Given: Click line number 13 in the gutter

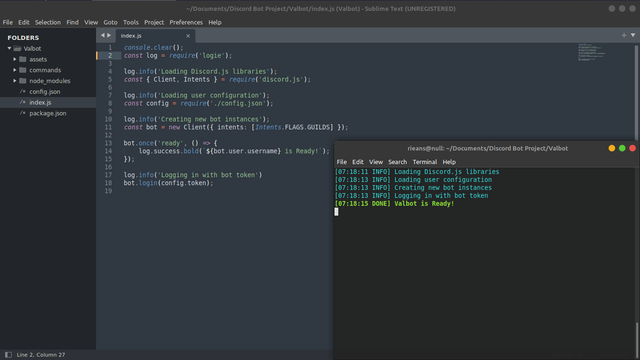Looking at the screenshot, I should (x=108, y=143).
